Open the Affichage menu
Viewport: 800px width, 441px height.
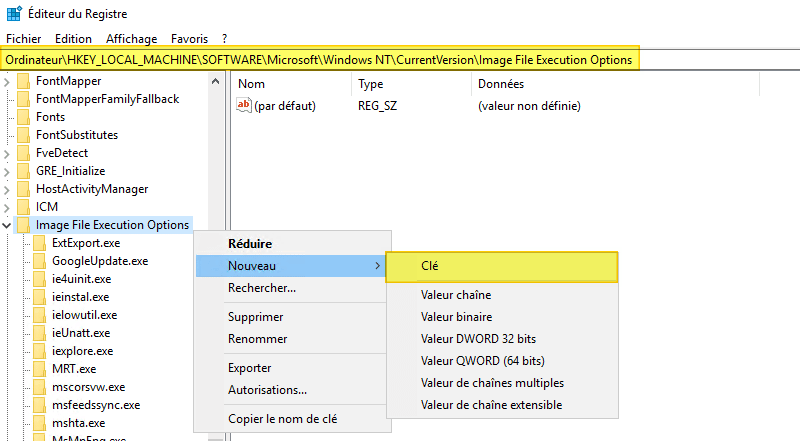coord(131,38)
